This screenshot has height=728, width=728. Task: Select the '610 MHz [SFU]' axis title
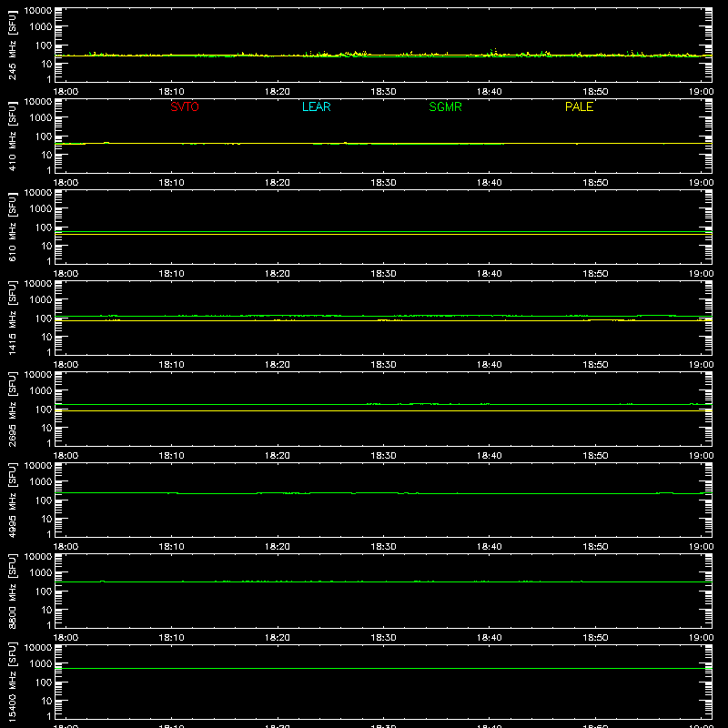point(12,227)
